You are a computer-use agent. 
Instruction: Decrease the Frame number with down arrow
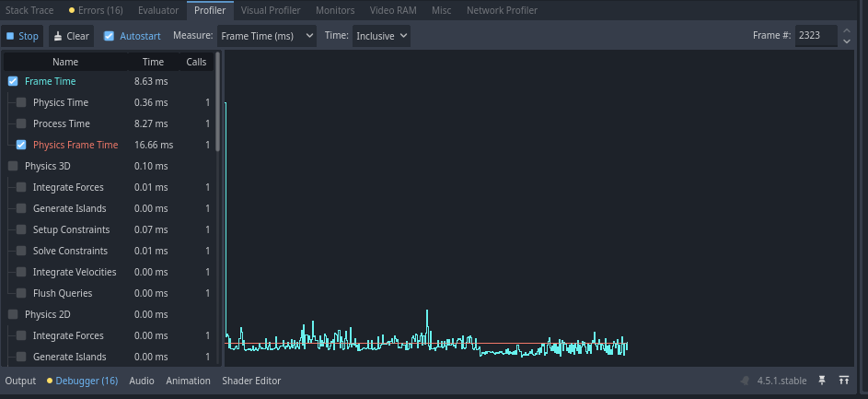[x=846, y=41]
